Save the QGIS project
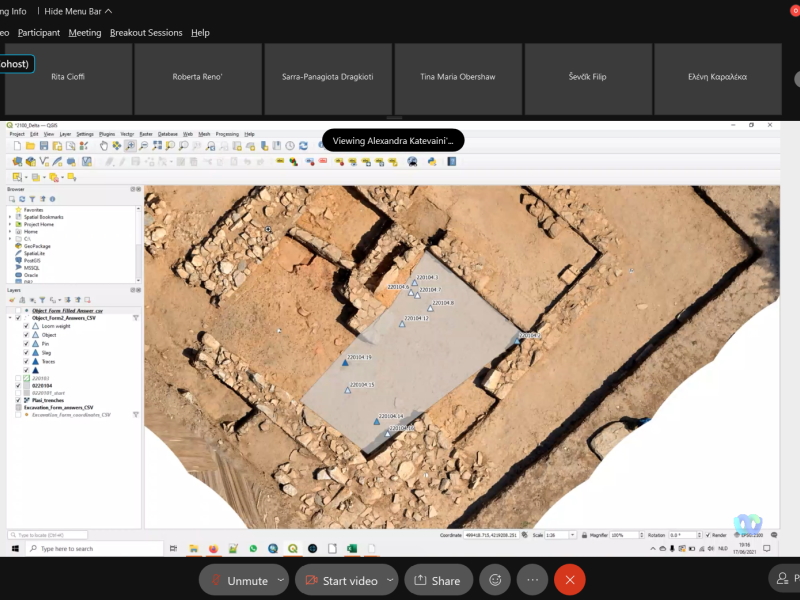Viewport: 800px width, 600px height. (x=44, y=146)
